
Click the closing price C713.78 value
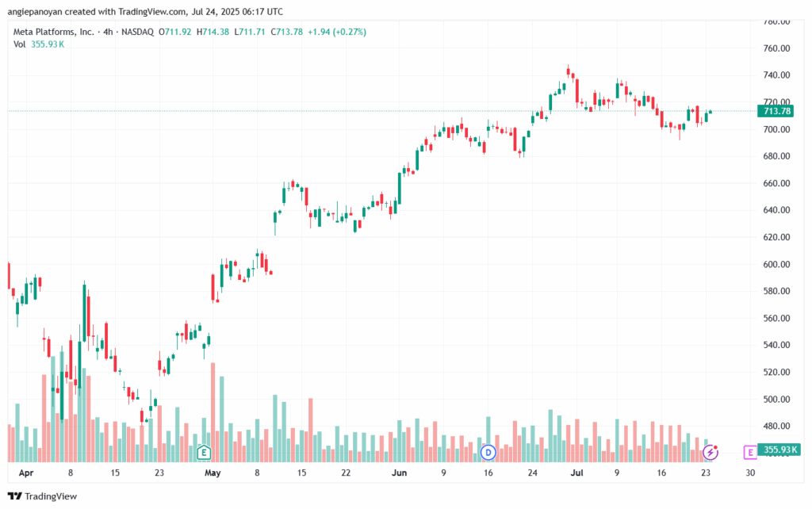(287, 32)
